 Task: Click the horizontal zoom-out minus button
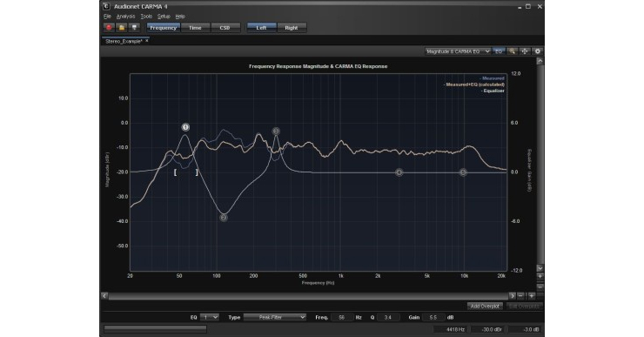[x=520, y=296]
